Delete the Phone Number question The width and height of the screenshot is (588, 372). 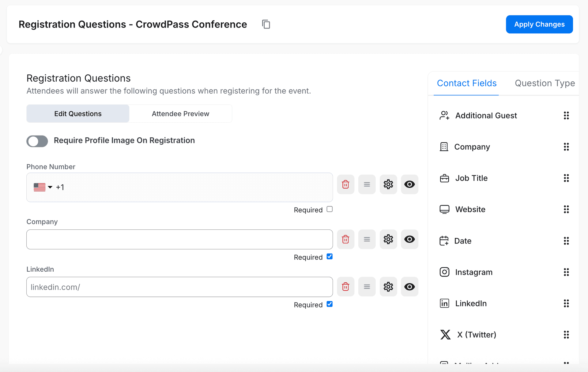point(345,184)
